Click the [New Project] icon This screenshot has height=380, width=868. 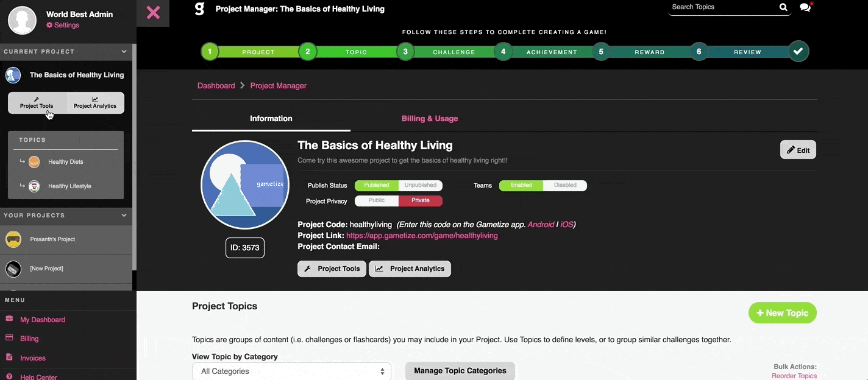[13, 269]
